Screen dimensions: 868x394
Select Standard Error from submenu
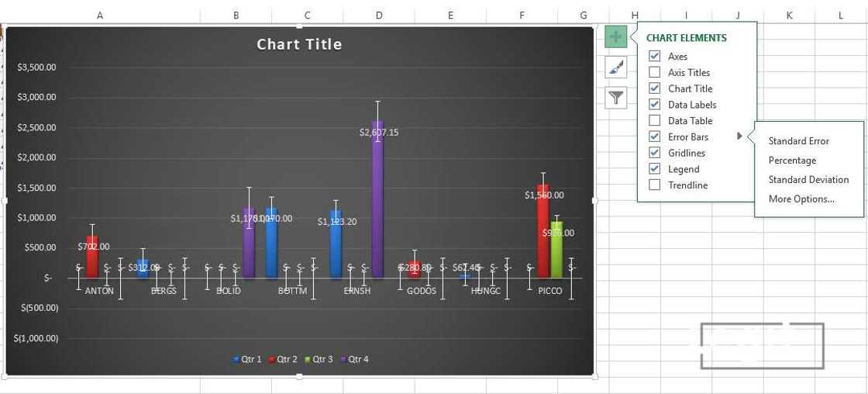798,141
